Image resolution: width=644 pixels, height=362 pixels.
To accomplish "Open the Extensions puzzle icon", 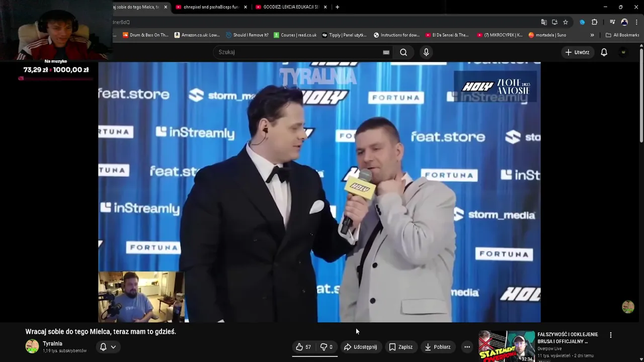I will pos(594,22).
